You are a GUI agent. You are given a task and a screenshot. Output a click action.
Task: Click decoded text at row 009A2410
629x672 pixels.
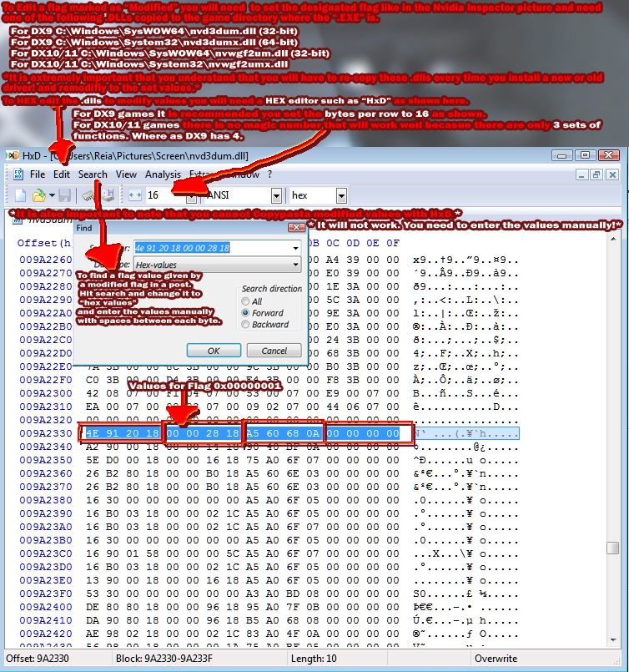[x=465, y=620]
